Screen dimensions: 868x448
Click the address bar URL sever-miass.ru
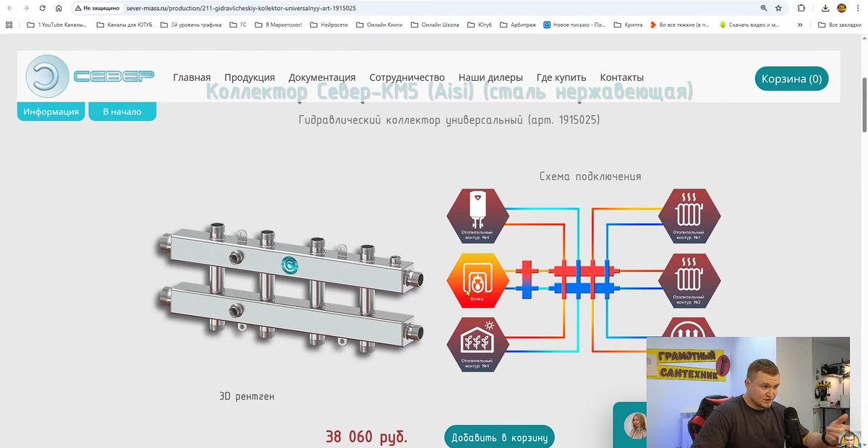click(x=241, y=8)
